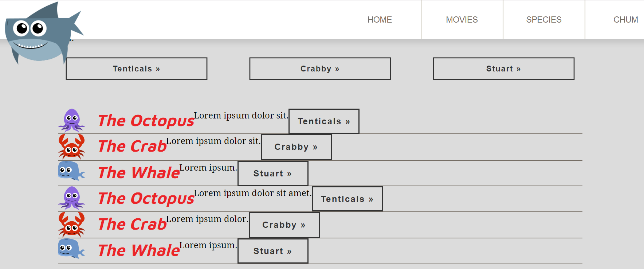Select the second red crab icon in the list
The width and height of the screenshot is (644, 269).
(x=72, y=225)
